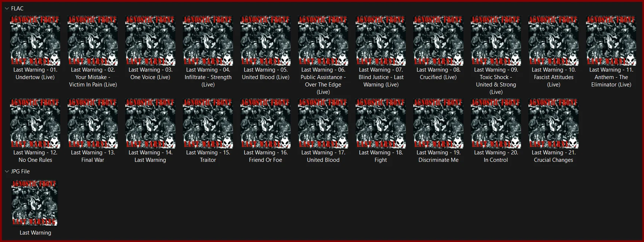
Task: Click file name 'Last Warning - 17. United Blood'
Action: pyautogui.click(x=323, y=156)
